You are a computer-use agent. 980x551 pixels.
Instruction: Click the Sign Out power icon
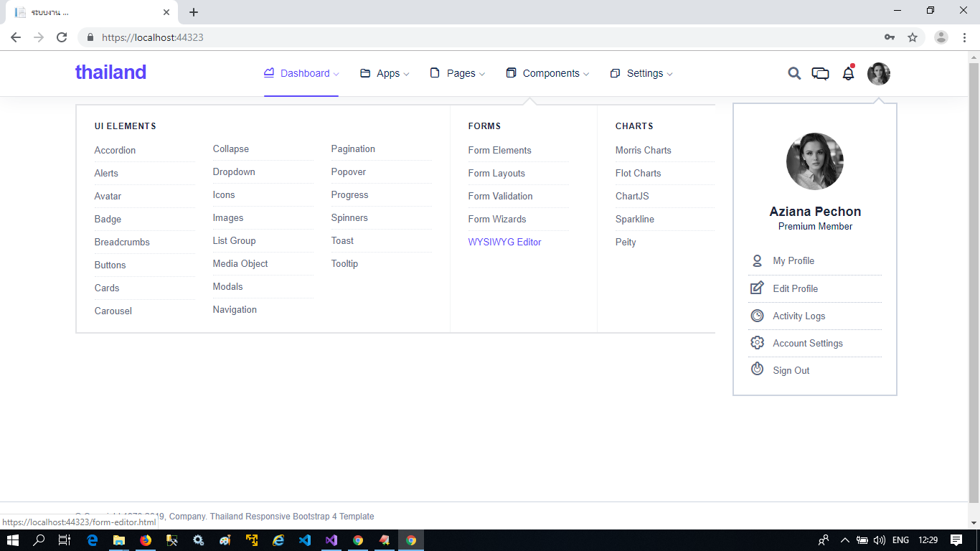[757, 369]
